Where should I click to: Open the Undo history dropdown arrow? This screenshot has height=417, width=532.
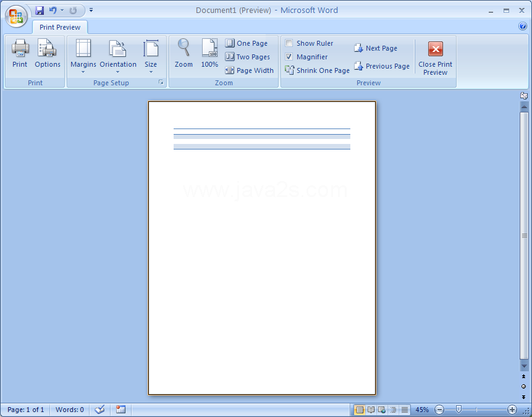62,10
